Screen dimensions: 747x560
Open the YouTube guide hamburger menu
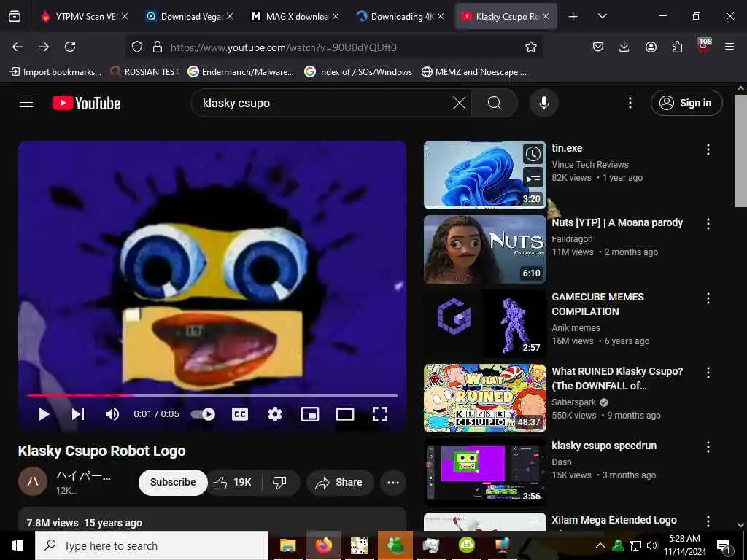point(26,102)
